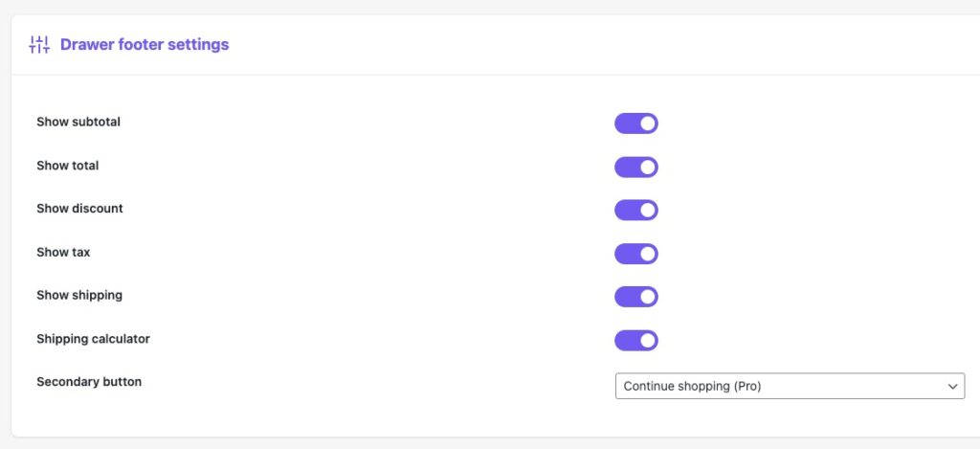980x449 pixels.
Task: Click the Show subtotal label
Action: [x=78, y=122]
